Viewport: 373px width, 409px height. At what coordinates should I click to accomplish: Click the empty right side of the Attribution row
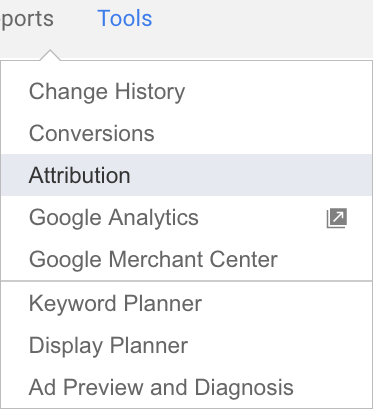250,175
